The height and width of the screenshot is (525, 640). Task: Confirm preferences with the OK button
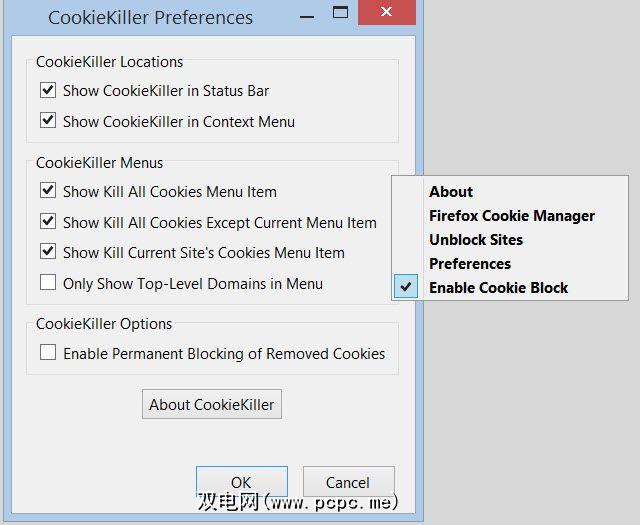(241, 482)
